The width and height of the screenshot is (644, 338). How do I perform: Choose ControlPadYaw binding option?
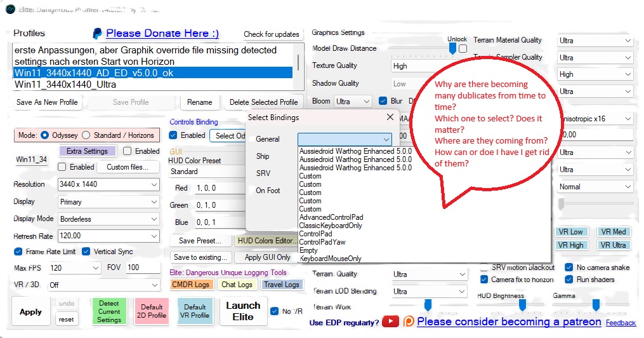coord(322,242)
